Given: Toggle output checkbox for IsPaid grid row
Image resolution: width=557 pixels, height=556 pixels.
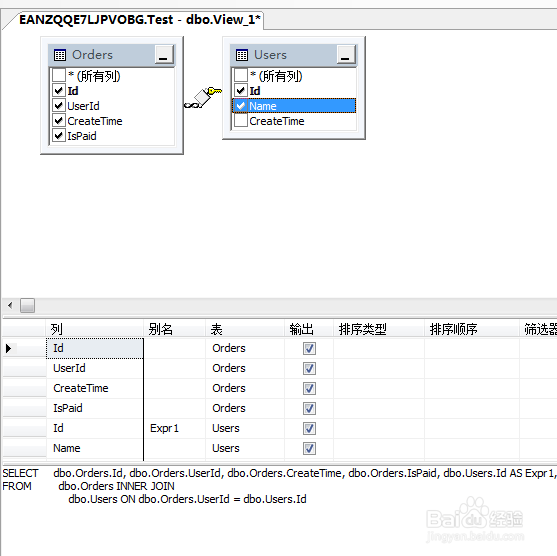Looking at the screenshot, I should pyautogui.click(x=309, y=408).
